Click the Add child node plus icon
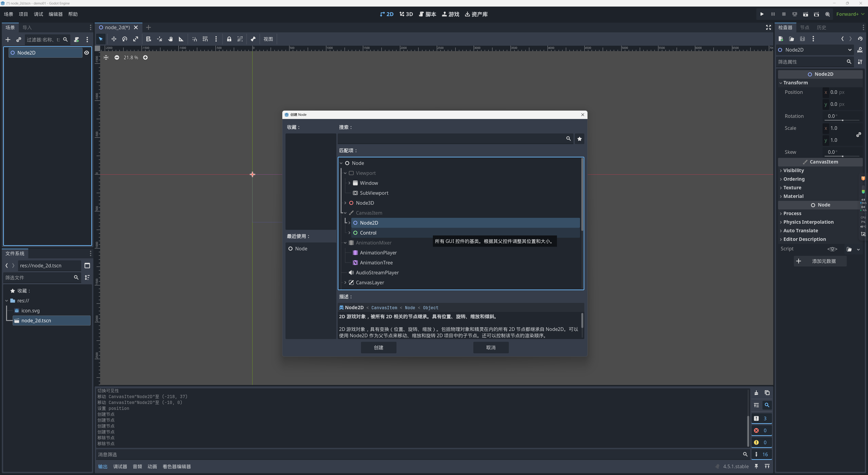 tap(8, 40)
